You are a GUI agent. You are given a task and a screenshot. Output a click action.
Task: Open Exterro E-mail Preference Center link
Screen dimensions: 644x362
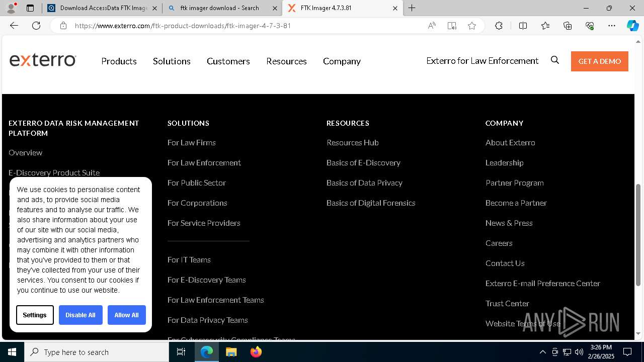(x=542, y=283)
